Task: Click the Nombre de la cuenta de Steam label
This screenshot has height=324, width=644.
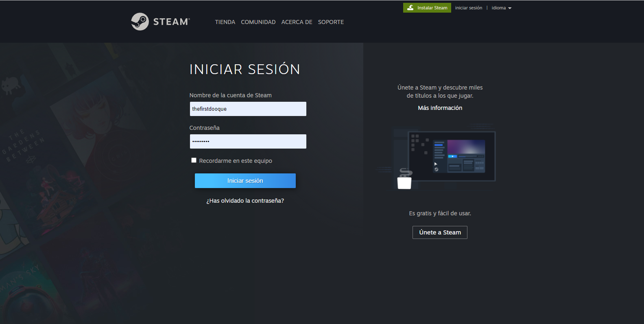Action: 231,95
